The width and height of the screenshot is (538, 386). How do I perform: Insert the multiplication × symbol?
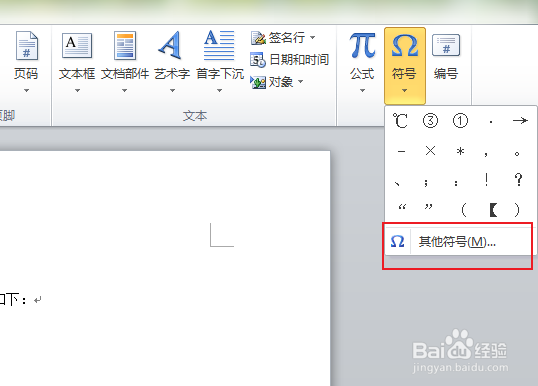[430, 151]
